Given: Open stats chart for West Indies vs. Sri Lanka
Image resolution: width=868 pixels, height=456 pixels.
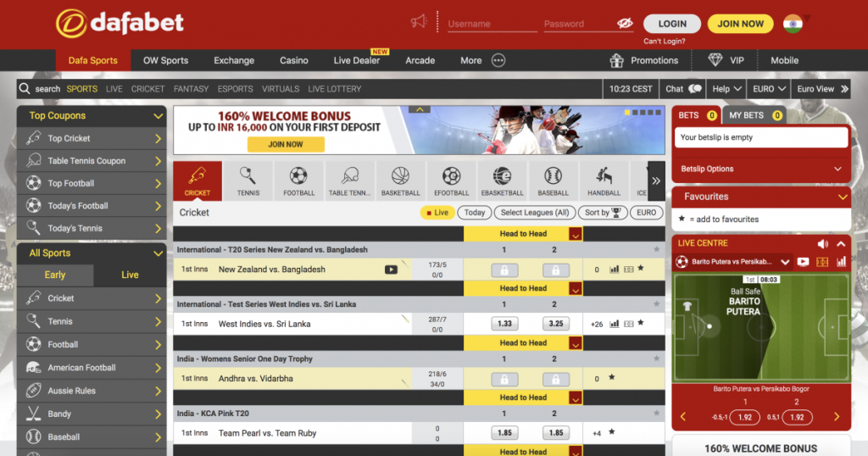Looking at the screenshot, I should [x=614, y=324].
